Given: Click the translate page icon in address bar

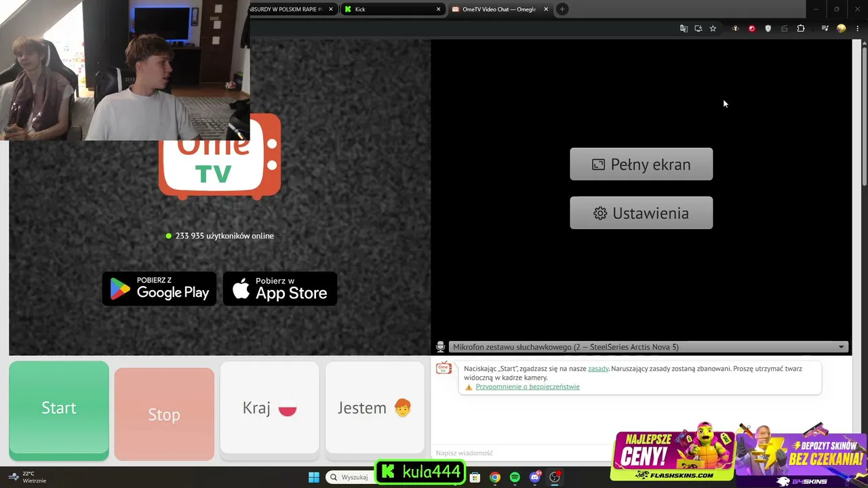Looking at the screenshot, I should click(x=684, y=28).
